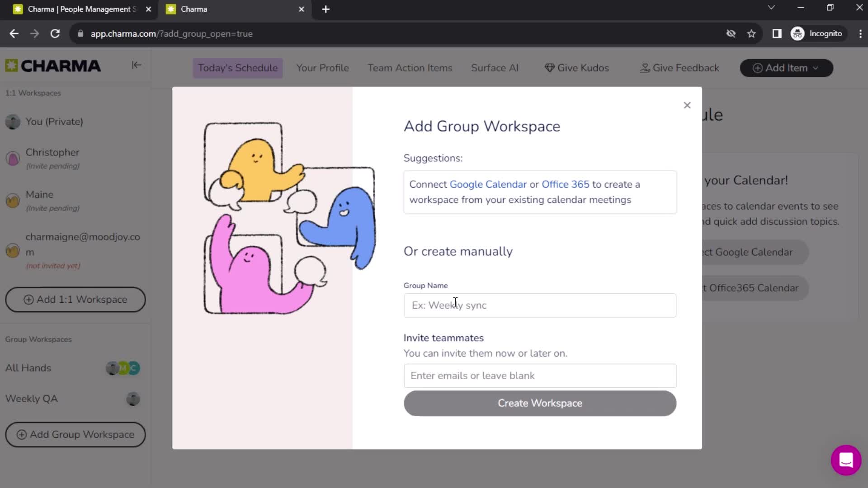Switch to Today's Schedule tab

coord(238,68)
